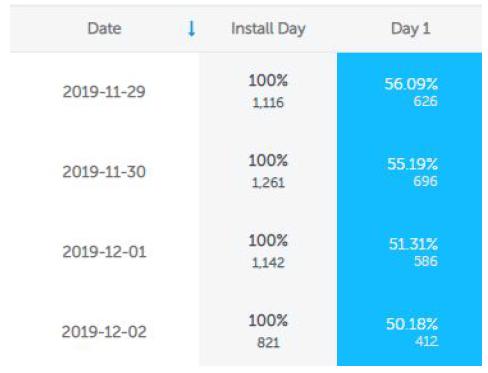Click the 1,261 installs cell
The width and height of the screenshot is (488, 373).
pyautogui.click(x=268, y=183)
